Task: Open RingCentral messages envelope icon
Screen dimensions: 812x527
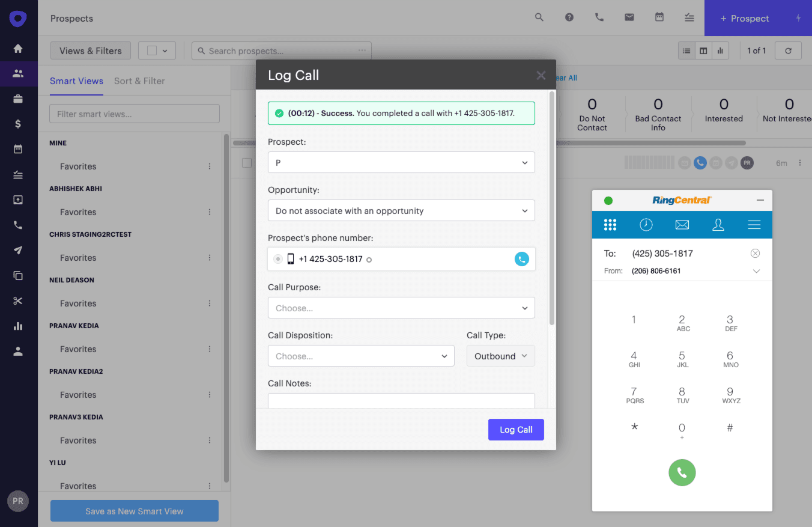Action: pyautogui.click(x=682, y=225)
